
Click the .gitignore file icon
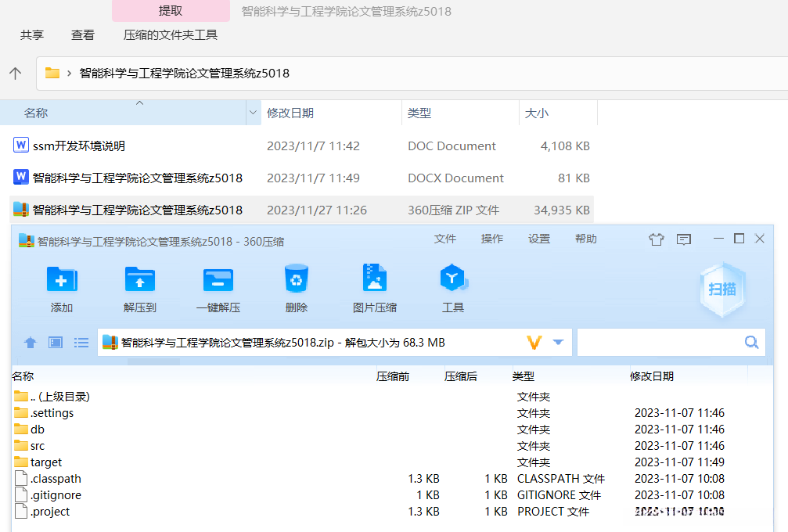[21, 494]
